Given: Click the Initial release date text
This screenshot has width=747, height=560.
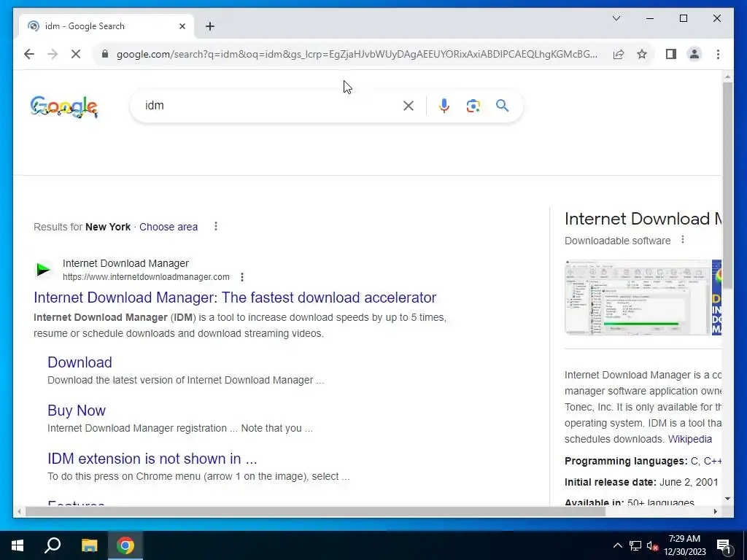Looking at the screenshot, I should point(641,482).
